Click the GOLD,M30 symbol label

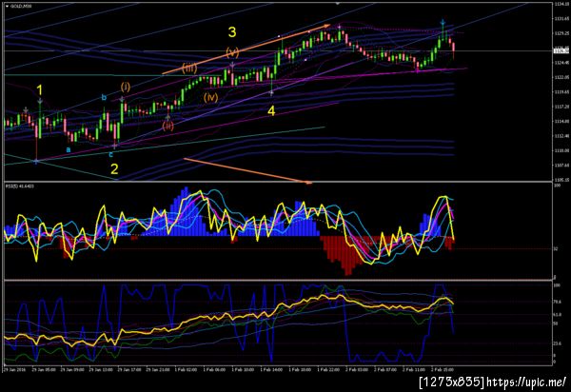[20, 7]
